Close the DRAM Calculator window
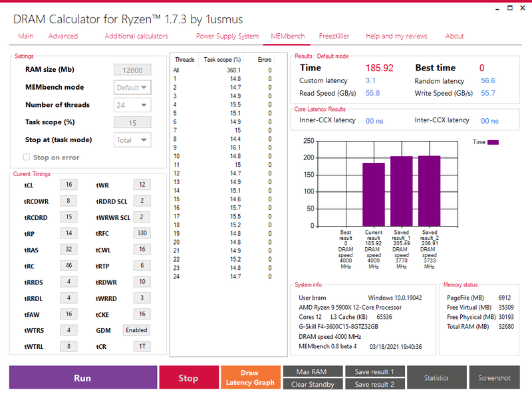Viewport: 532px width, 400px height. [523, 8]
